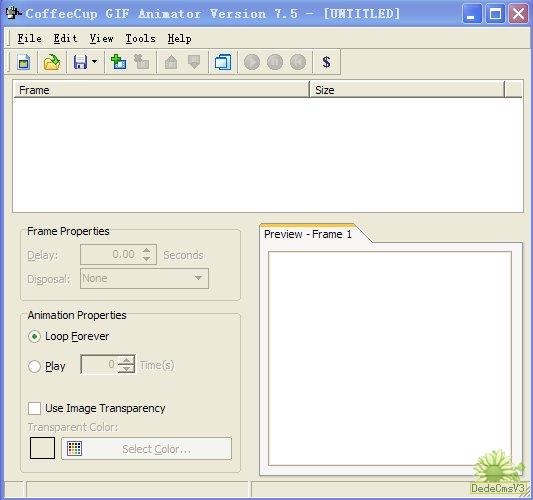Viewport: 533px width, 500px height.
Task: Click the Play animation button
Action: point(252,62)
